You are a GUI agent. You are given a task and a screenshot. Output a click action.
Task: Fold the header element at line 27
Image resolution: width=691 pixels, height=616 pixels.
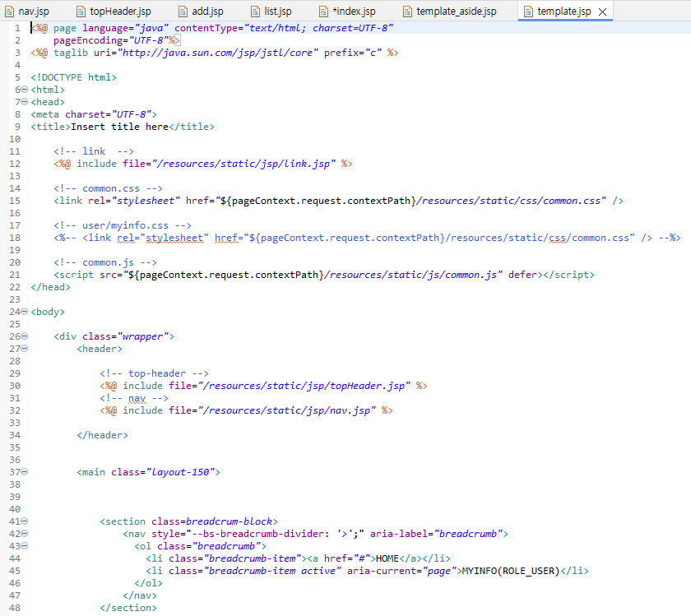coord(25,349)
